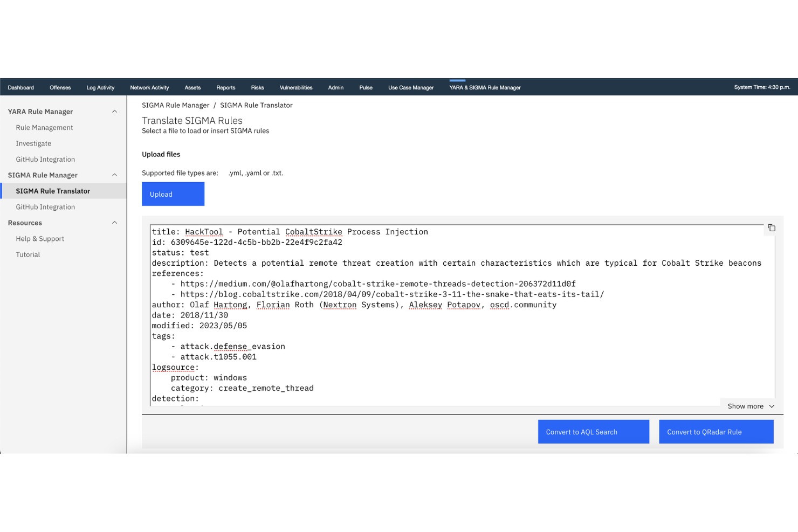Open the Log Activity tab
Image resolution: width=798 pixels, height=532 pixels.
(100, 87)
